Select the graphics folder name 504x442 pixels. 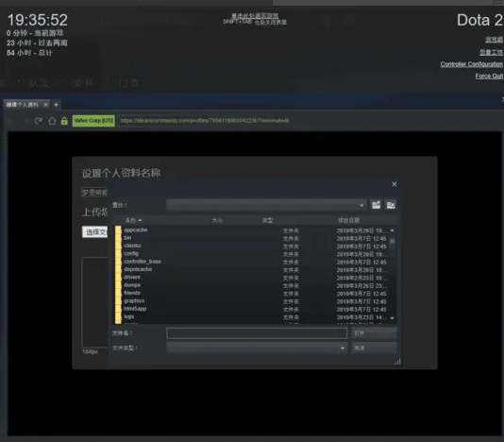coord(134,300)
